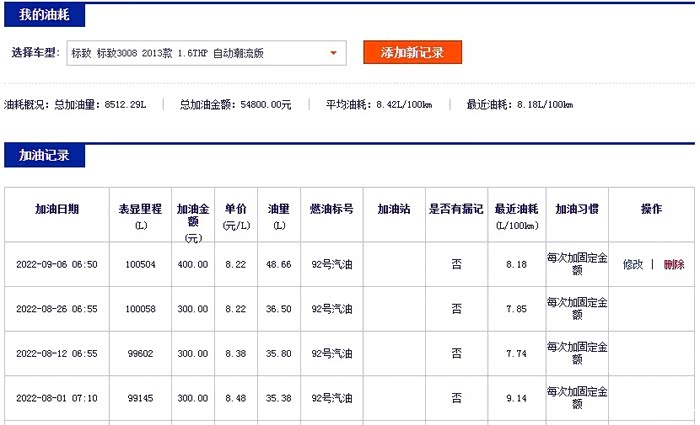Viewport: 700px width, 425px height.
Task: Click 总加油量 8512.29L summary
Action: (x=100, y=105)
